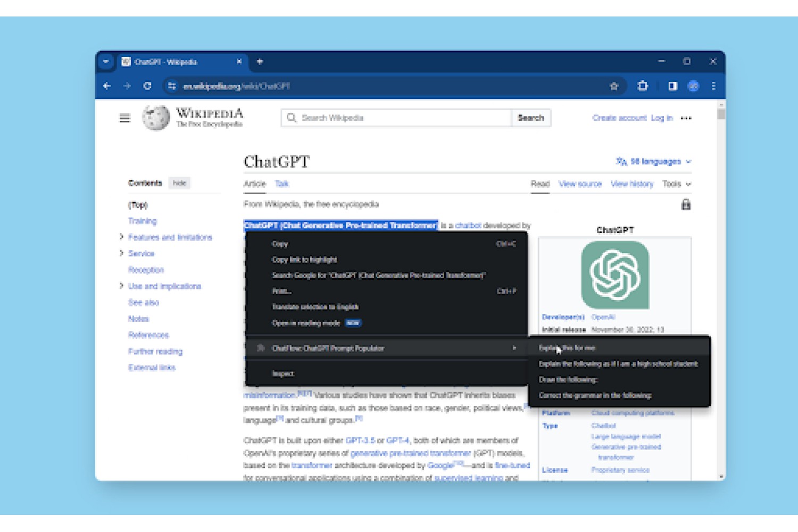Open the browser side panel icon
This screenshot has height=532, width=798.
click(x=672, y=86)
